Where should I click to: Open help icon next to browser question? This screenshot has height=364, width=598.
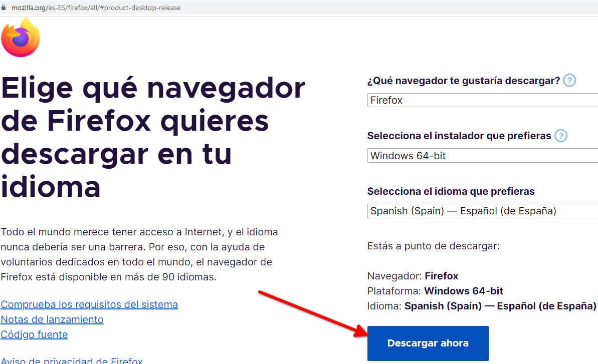[x=569, y=80]
